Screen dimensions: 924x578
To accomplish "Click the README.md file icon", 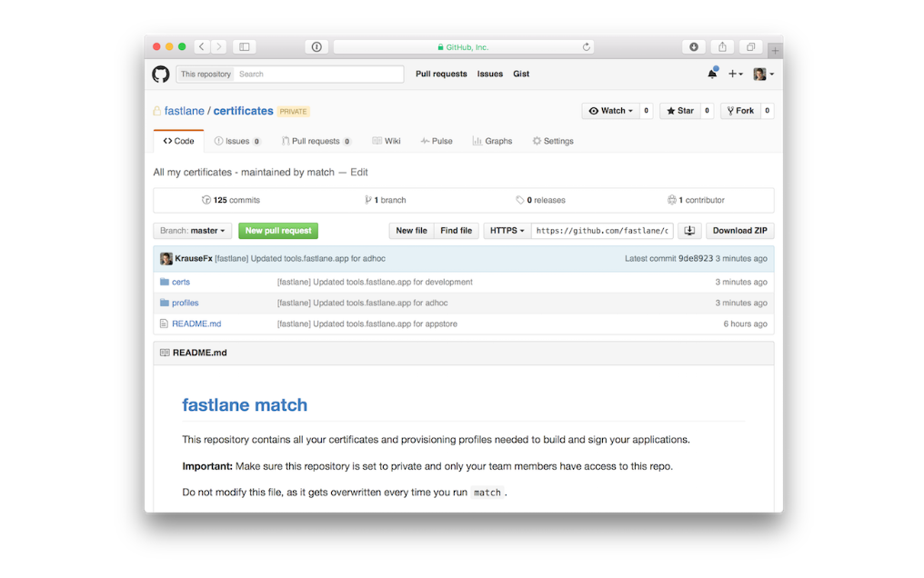I will [164, 324].
